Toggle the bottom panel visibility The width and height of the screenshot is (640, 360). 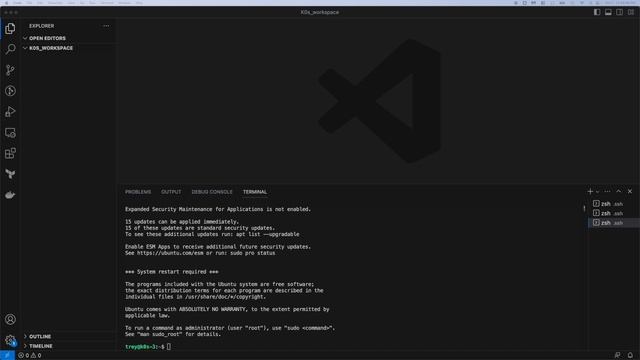tap(608, 12)
